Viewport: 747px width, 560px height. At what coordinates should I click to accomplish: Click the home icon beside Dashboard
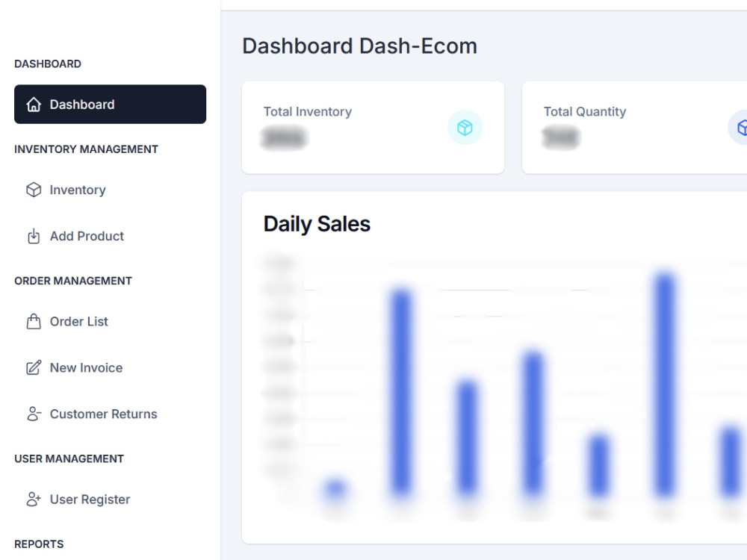click(x=34, y=105)
